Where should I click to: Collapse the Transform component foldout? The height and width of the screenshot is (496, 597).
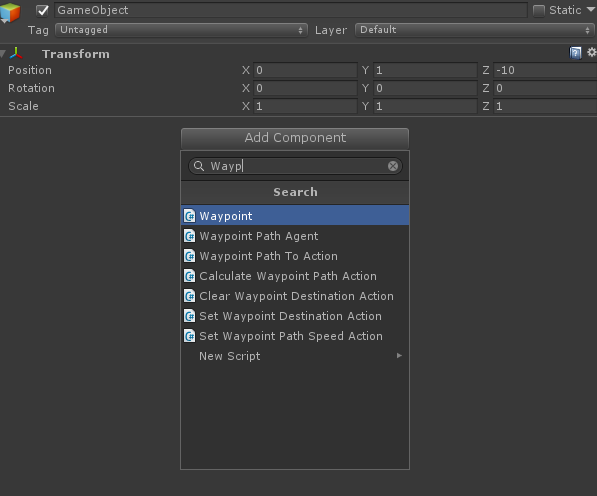pyautogui.click(x=3, y=54)
